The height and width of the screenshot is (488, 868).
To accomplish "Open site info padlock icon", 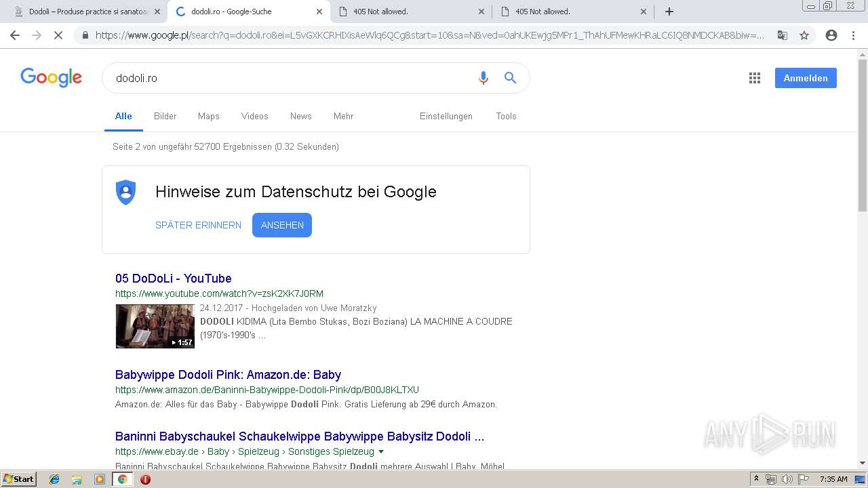I will [85, 35].
